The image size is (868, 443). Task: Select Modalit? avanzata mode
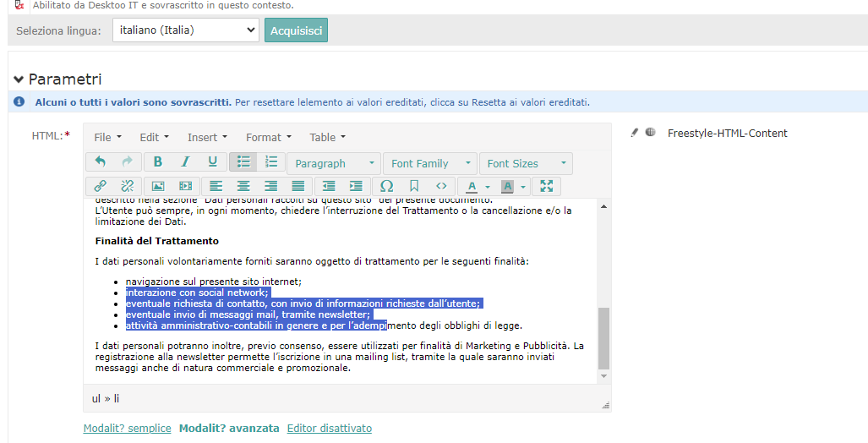coord(229,428)
